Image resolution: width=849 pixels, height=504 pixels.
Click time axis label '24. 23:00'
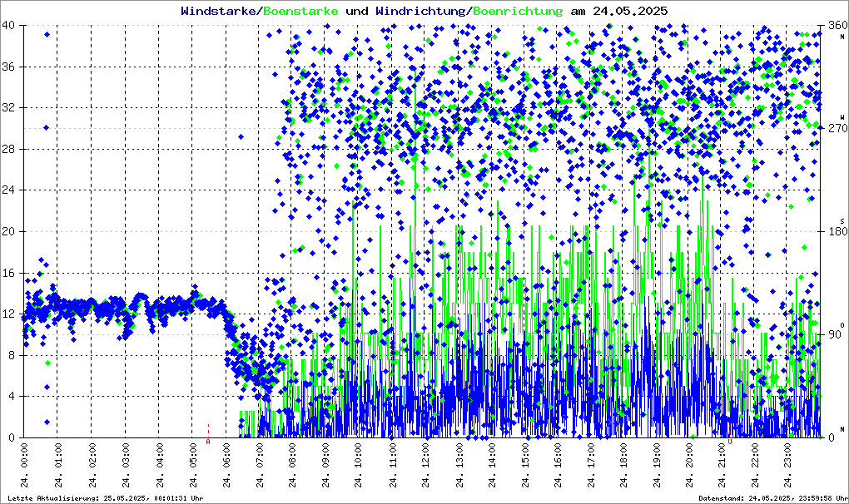[x=789, y=466]
